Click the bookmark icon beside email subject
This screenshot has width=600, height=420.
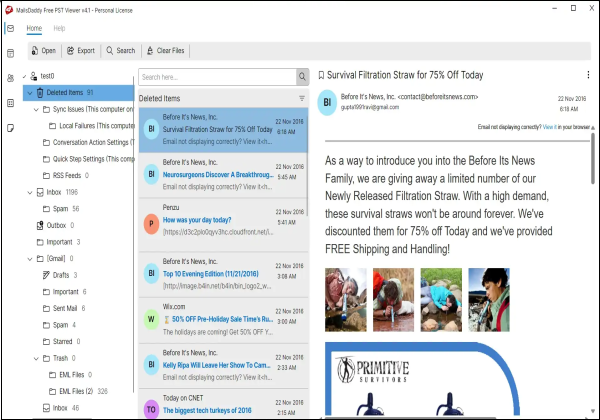click(x=321, y=75)
